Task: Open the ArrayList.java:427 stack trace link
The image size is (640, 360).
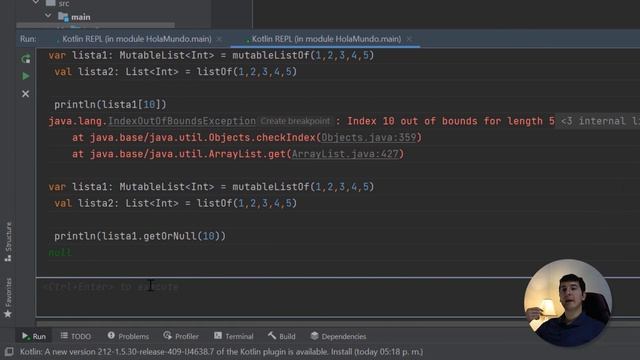Action: point(345,154)
